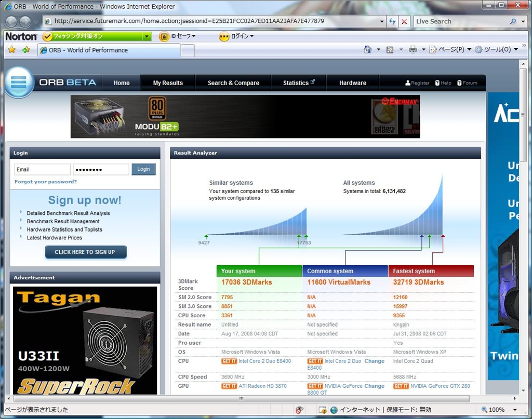The width and height of the screenshot is (532, 419).
Task: Click the popup blocker status bar icon
Action: 299,410
